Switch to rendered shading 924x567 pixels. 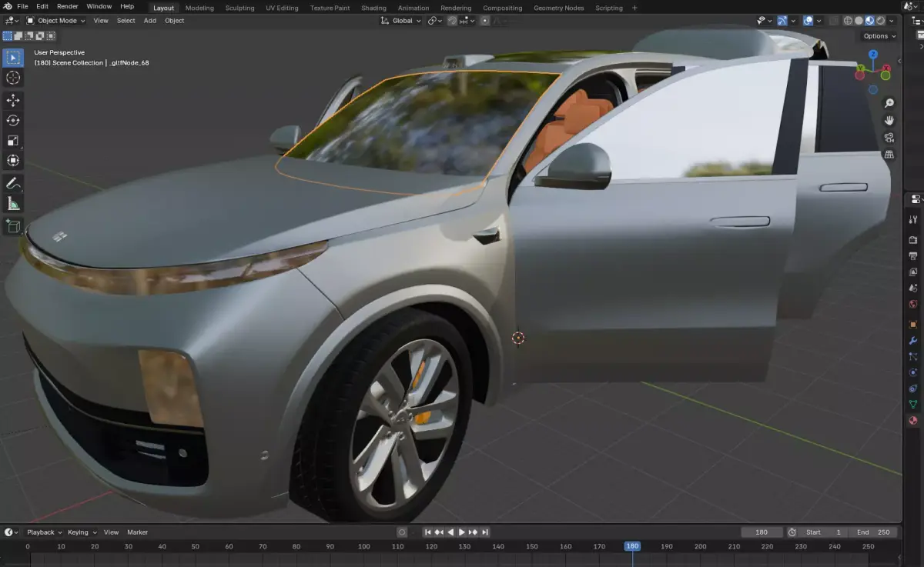[x=880, y=21]
